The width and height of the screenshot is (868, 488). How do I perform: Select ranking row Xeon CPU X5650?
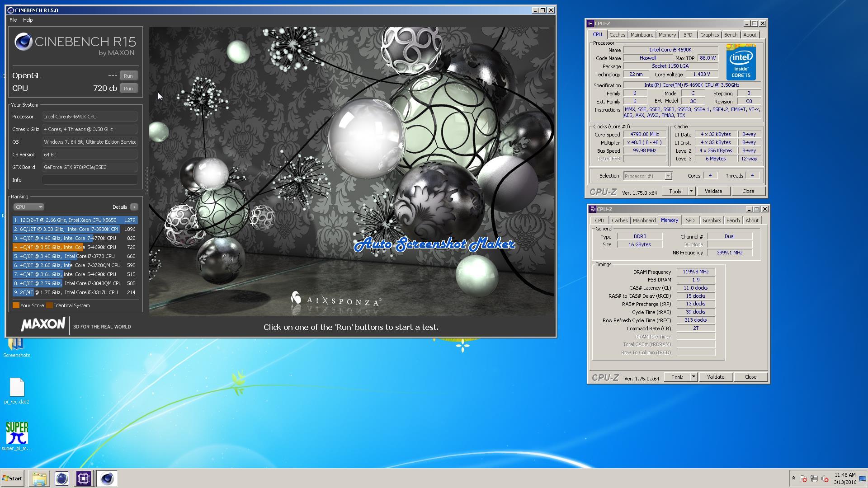(x=75, y=220)
